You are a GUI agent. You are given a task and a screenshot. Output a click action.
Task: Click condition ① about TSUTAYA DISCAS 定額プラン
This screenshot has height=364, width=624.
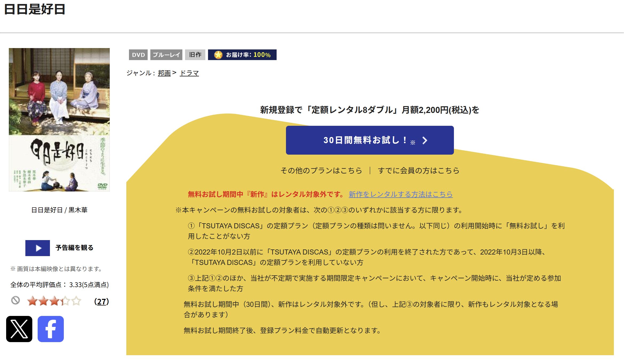(x=376, y=231)
